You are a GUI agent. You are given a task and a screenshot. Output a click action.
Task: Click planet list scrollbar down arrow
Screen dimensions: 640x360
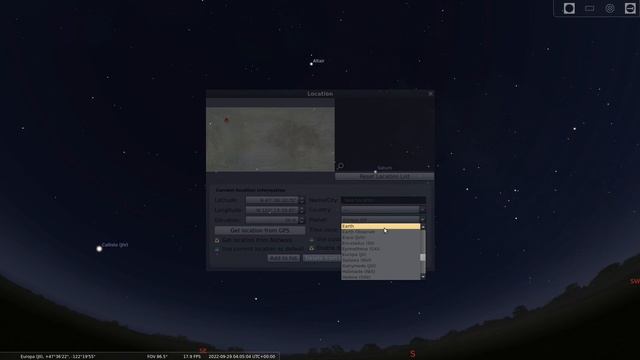(423, 277)
